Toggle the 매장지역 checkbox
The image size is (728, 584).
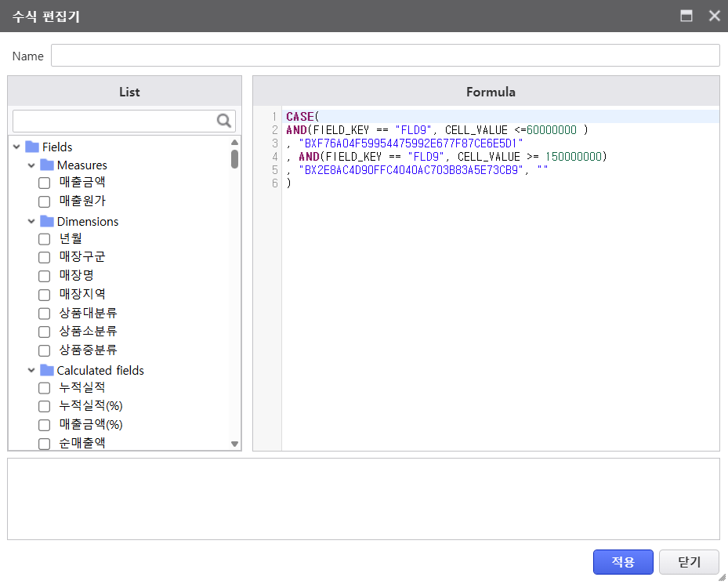45,296
